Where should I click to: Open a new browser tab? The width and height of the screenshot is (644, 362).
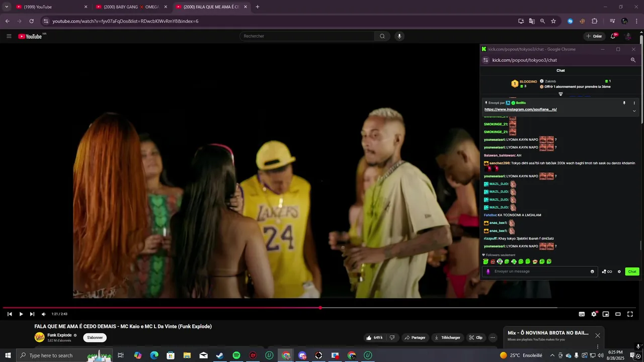pos(258,7)
